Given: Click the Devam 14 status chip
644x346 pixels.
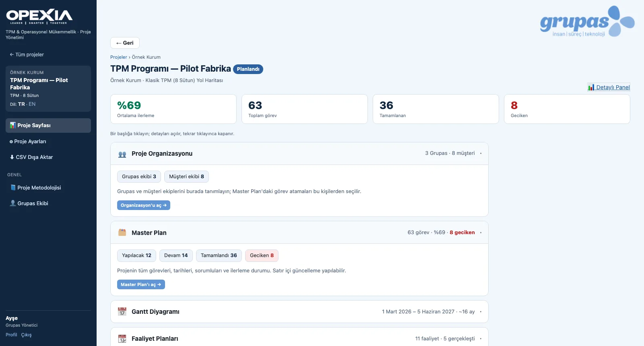Looking at the screenshot, I should point(176,255).
